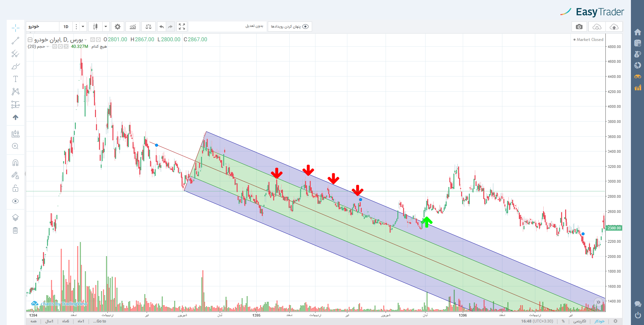Choose the brush drawing tool
The image size is (644, 325).
(x=15, y=66)
